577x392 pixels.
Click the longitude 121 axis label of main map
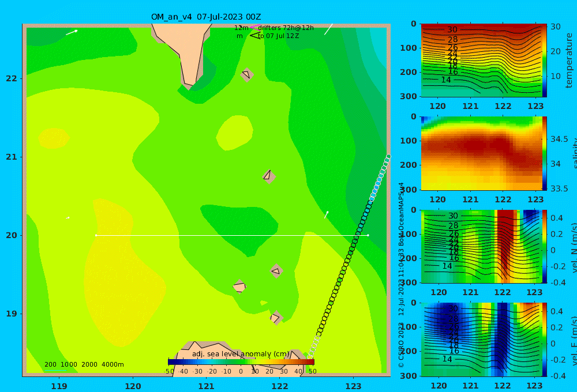(207, 386)
